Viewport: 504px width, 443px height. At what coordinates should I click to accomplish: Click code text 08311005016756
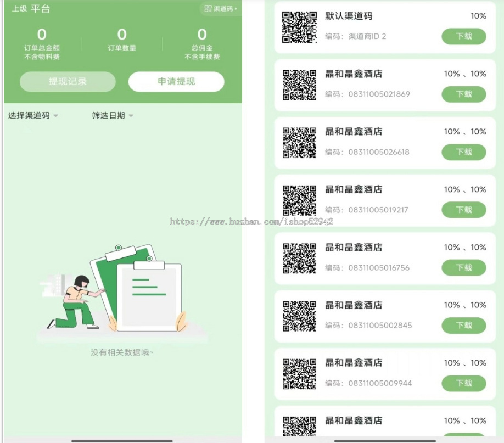379,268
